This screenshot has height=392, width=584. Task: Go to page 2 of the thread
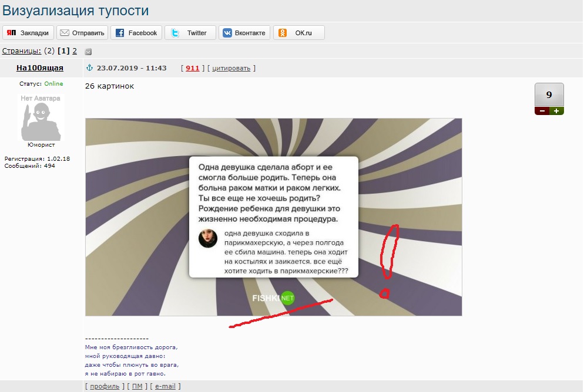[x=75, y=51]
